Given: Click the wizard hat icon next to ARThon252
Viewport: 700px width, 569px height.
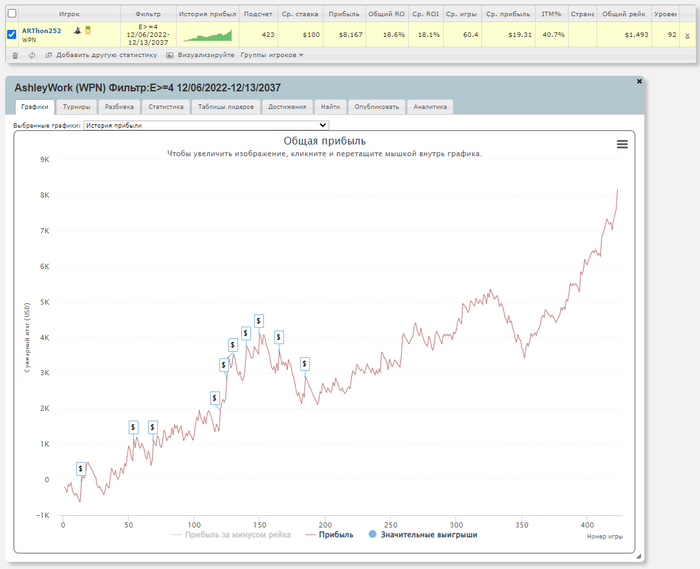Looking at the screenshot, I should (78, 31).
